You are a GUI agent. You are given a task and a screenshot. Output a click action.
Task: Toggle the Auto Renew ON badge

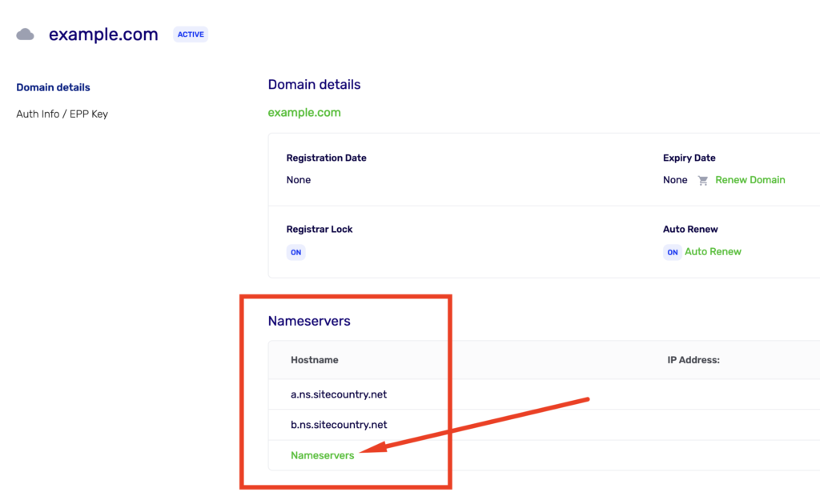[672, 252]
